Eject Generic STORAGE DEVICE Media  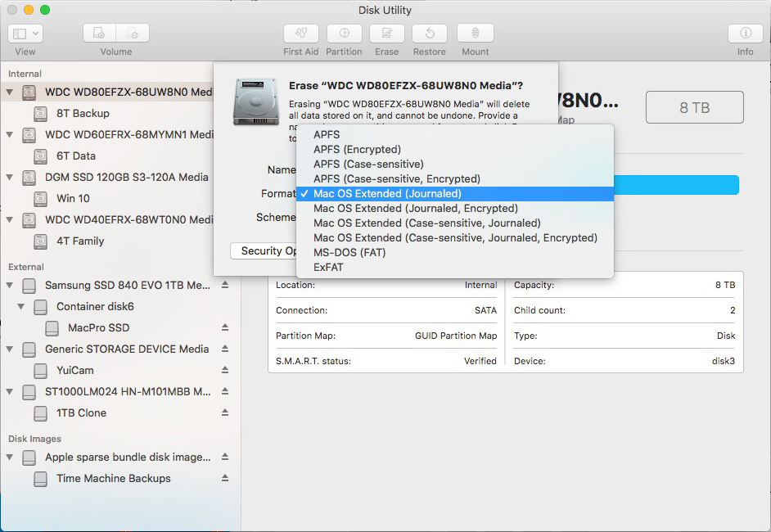tap(225, 349)
